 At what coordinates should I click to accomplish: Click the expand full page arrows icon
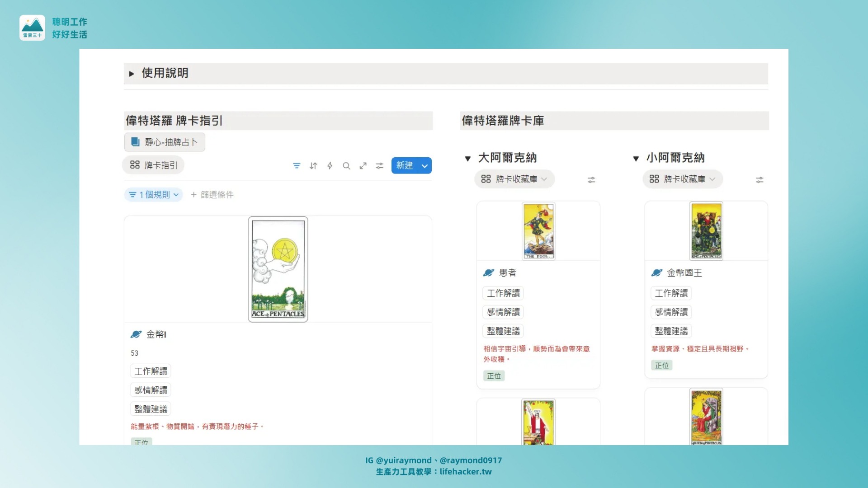[x=363, y=166]
